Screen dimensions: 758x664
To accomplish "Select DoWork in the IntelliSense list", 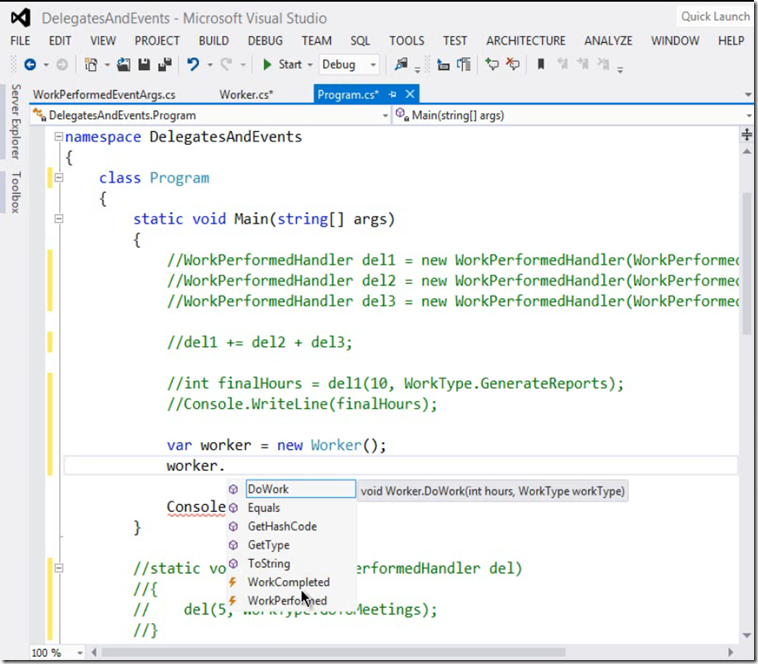I will (x=300, y=489).
